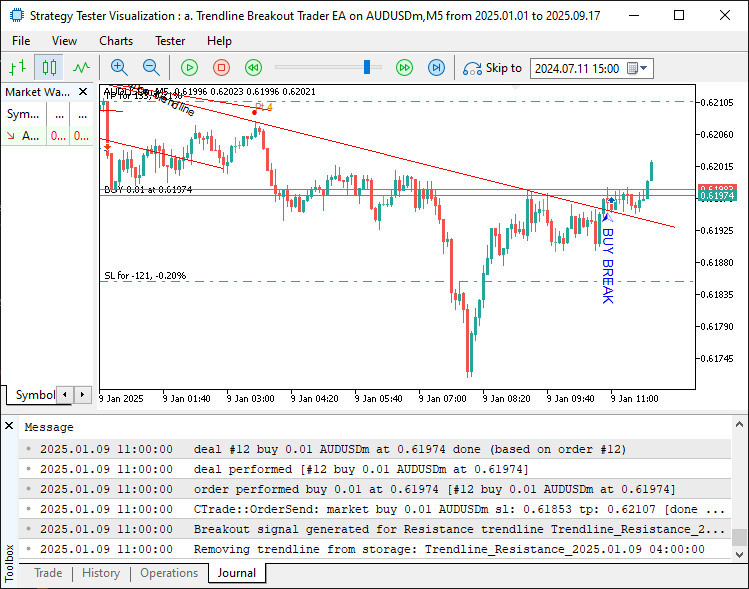The image size is (749, 589).
Task: Click the Strategy Tester title bar chip icon
Action: [16, 15]
